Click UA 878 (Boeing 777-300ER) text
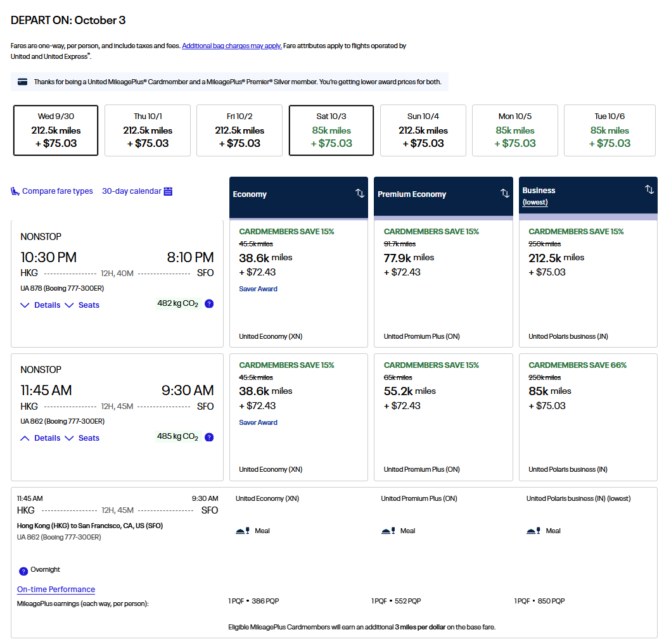The image size is (664, 644). coord(62,288)
